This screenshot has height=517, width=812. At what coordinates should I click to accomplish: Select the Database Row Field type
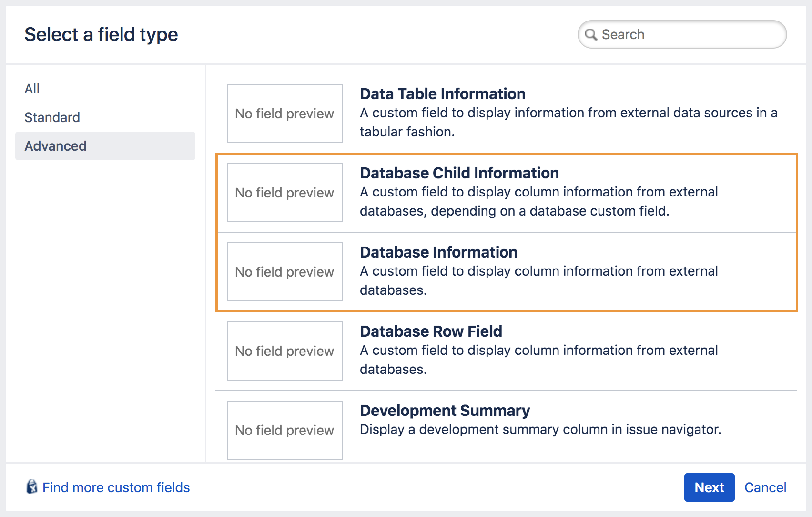point(431,331)
